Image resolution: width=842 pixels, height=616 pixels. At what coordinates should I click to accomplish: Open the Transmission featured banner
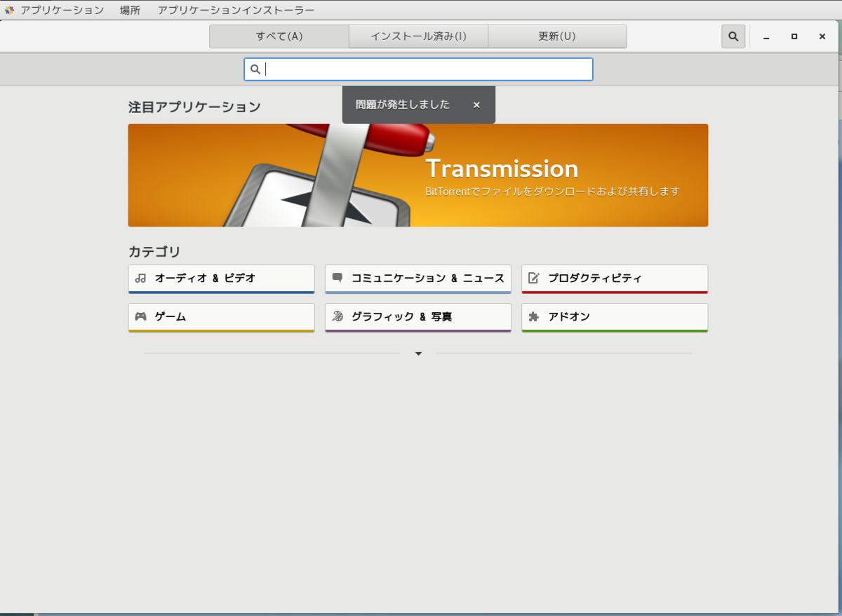418,175
